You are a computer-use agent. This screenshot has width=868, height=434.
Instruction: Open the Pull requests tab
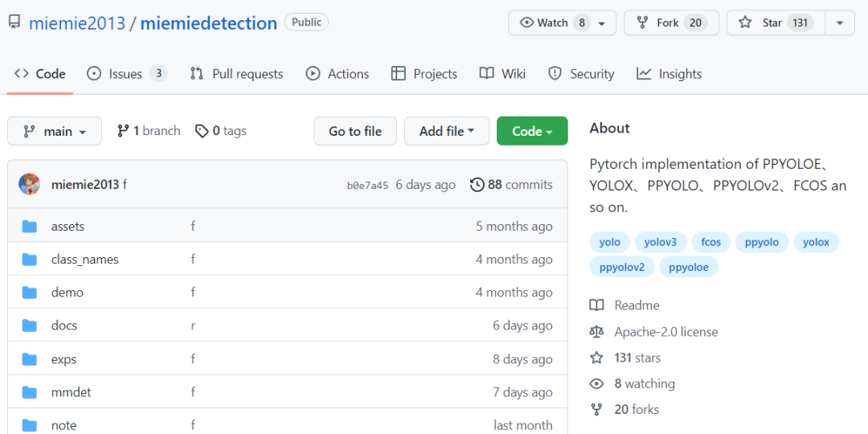(236, 74)
